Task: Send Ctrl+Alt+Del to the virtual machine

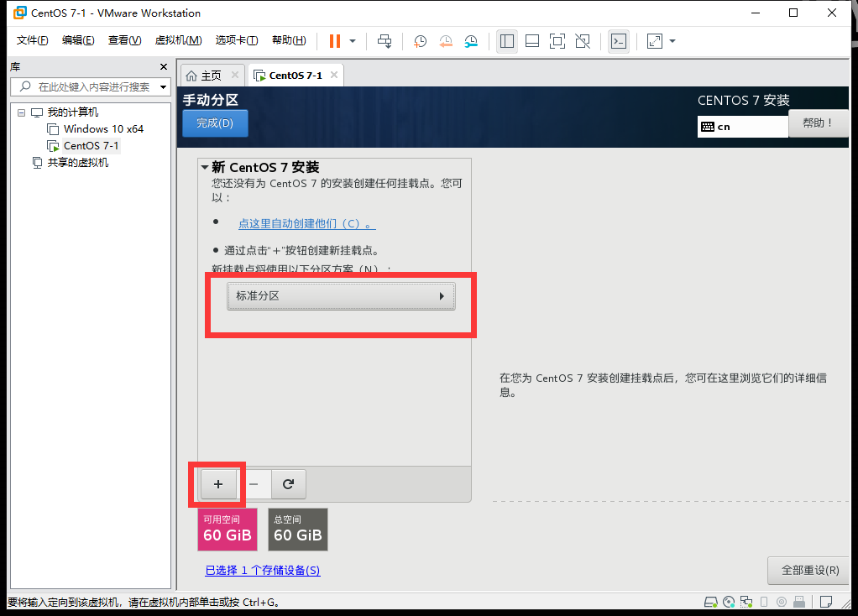Action: point(385,41)
